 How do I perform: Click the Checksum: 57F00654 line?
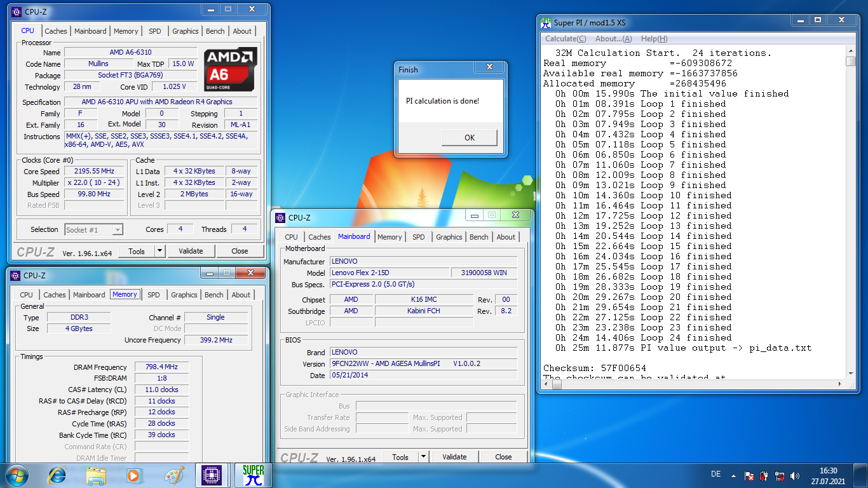(x=595, y=368)
